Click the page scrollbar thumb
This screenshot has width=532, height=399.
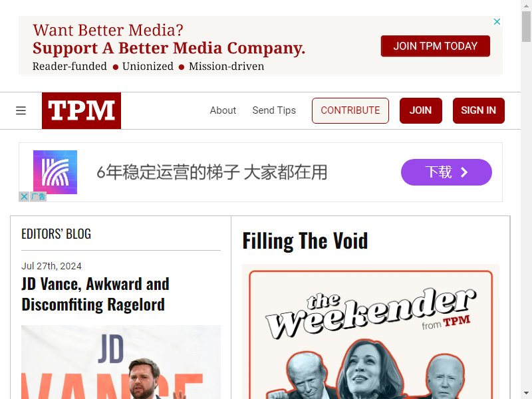pyautogui.click(x=526, y=27)
